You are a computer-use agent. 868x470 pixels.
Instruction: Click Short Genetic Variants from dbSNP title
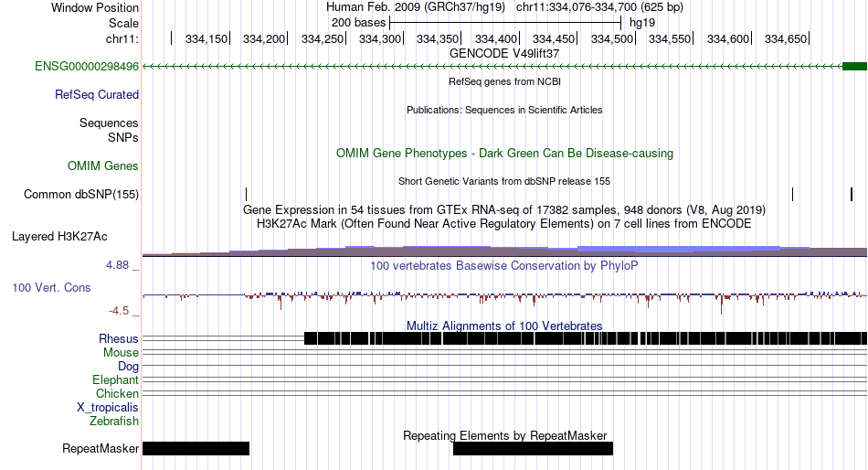coord(504,181)
